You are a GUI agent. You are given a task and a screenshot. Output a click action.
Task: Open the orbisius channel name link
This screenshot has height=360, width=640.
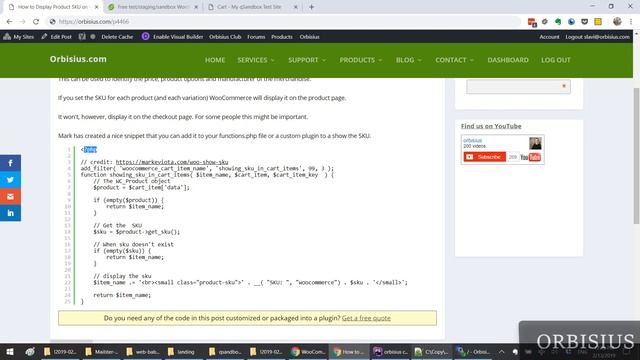(472, 140)
